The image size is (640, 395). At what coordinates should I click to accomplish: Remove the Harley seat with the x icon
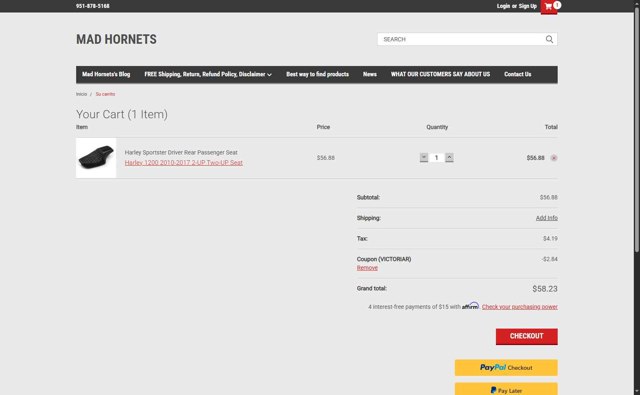pyautogui.click(x=553, y=158)
